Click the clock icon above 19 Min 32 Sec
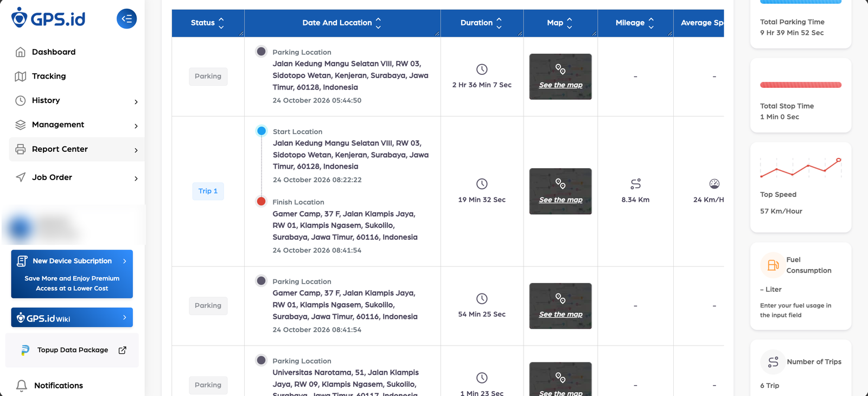 coord(482,184)
